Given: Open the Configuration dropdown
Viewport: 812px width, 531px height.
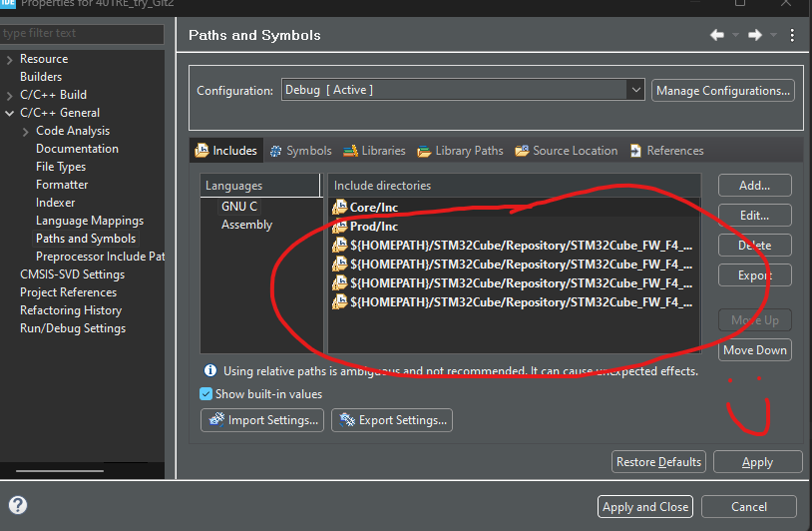Looking at the screenshot, I should pos(463,90).
